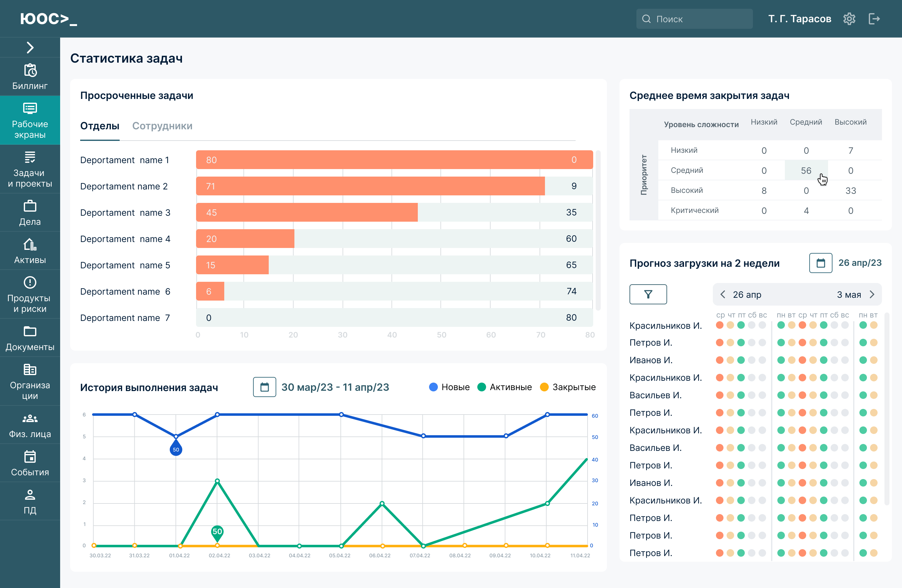
Task: Click the forecast calendar button near 26 апр/23
Action: click(821, 263)
